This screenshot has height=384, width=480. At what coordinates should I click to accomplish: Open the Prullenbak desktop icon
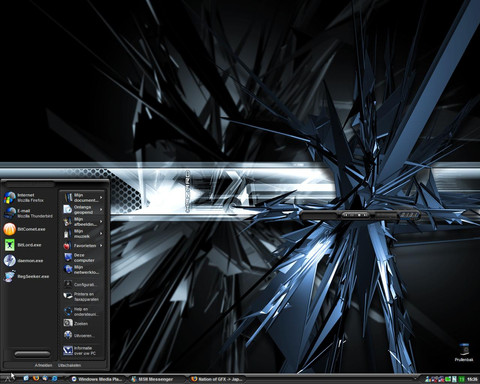464,352
